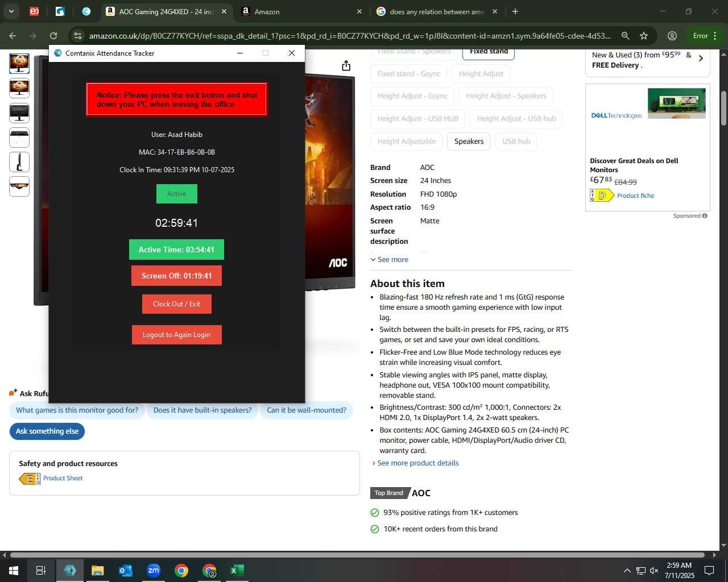Click the Clock Out / Exit button
The height and width of the screenshot is (582, 728).
pos(176,304)
